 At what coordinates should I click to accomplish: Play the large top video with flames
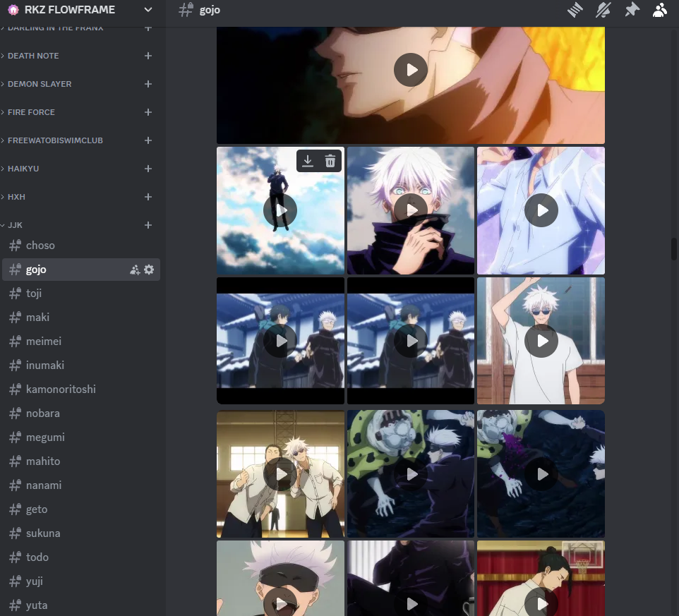tap(411, 70)
